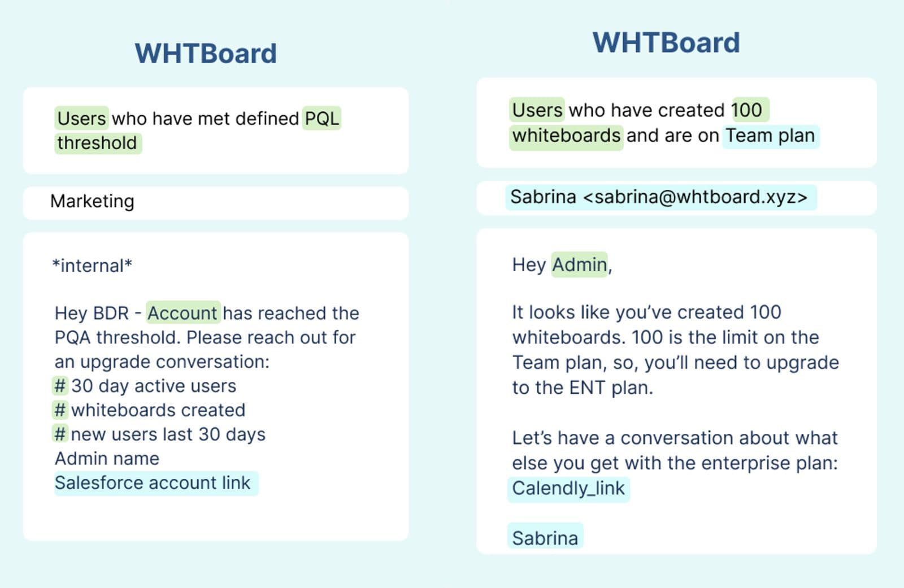Viewport: 904px width, 588px height.
Task: Click the highlighted 100 number token
Action: (747, 110)
